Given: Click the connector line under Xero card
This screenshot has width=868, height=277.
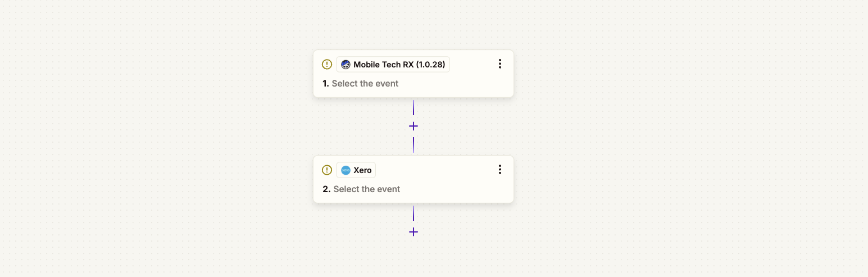Looking at the screenshot, I should coord(413,214).
